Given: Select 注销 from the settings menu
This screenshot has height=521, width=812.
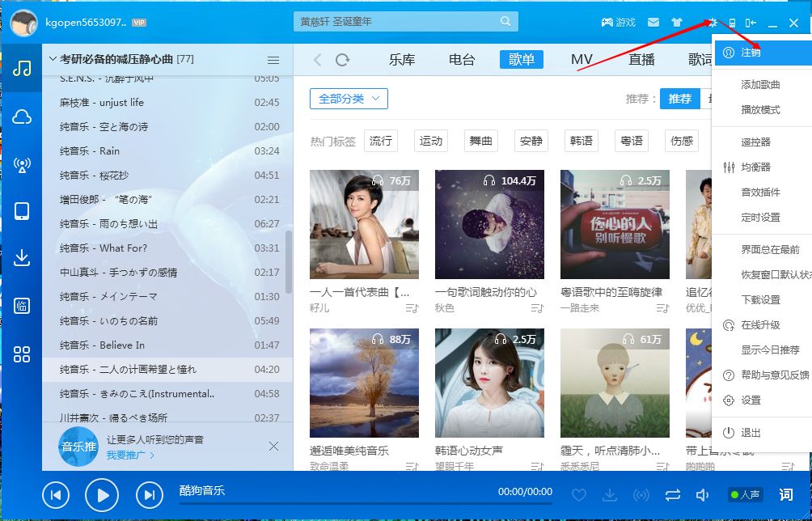Looking at the screenshot, I should point(751,53).
